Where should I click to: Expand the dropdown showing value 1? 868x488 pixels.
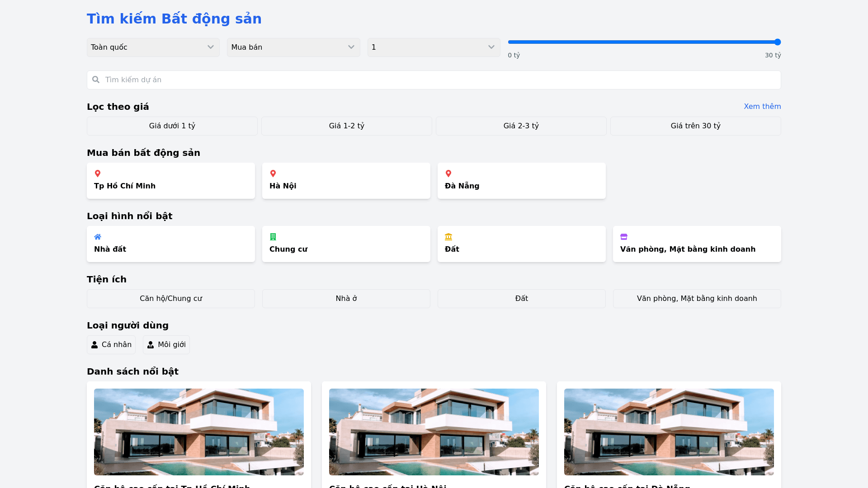coord(434,47)
